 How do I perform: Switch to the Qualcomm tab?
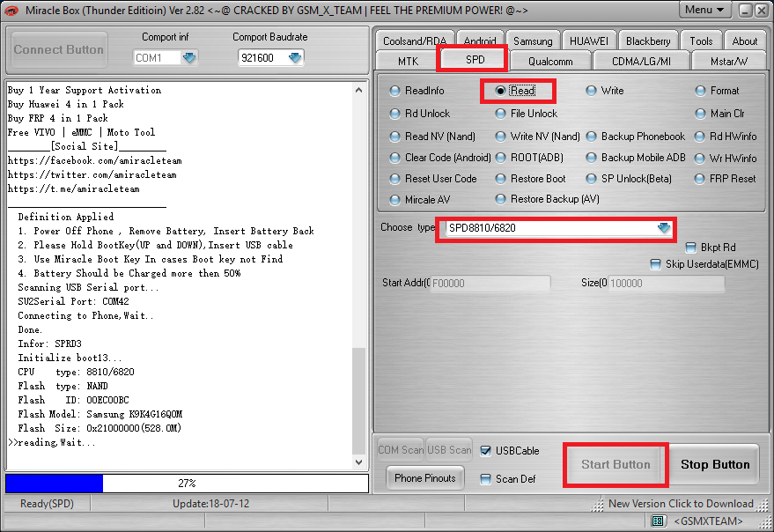550,62
